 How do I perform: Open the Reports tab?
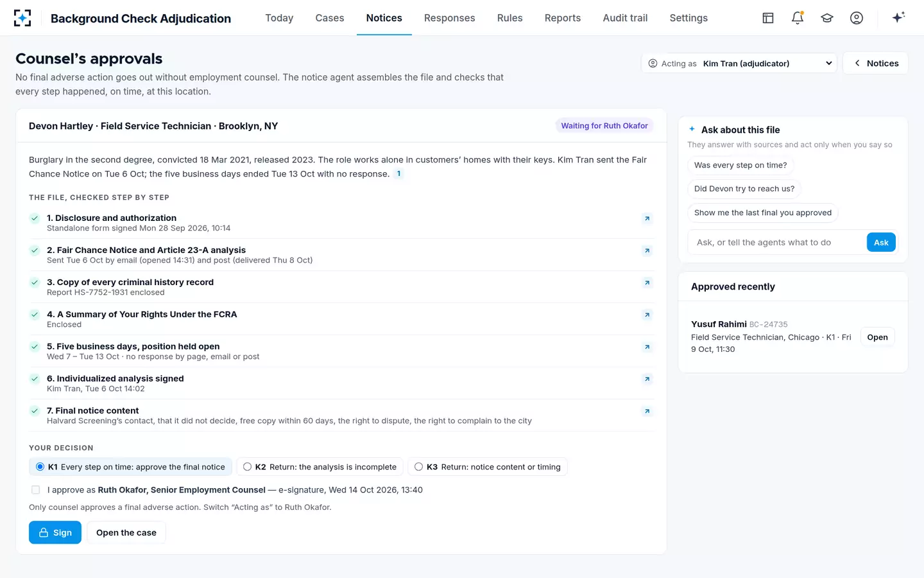[563, 18]
